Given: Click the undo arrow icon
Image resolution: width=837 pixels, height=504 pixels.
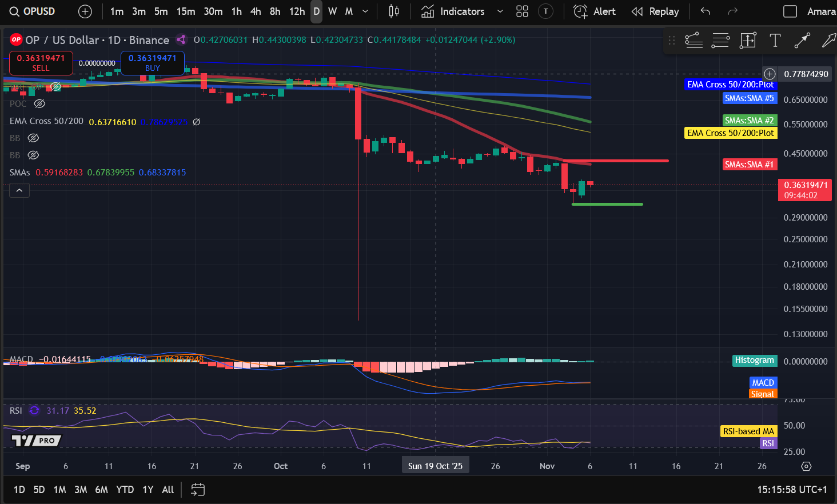Looking at the screenshot, I should [x=705, y=11].
